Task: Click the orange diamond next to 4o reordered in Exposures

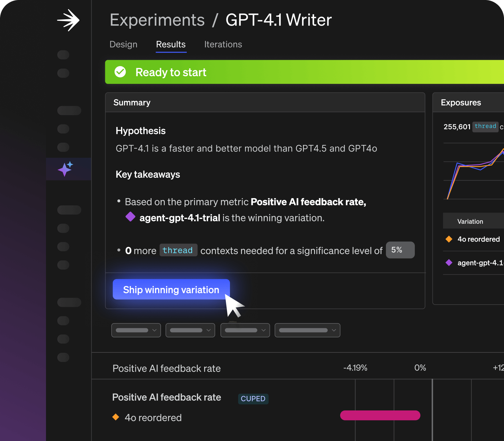Action: tap(449, 239)
